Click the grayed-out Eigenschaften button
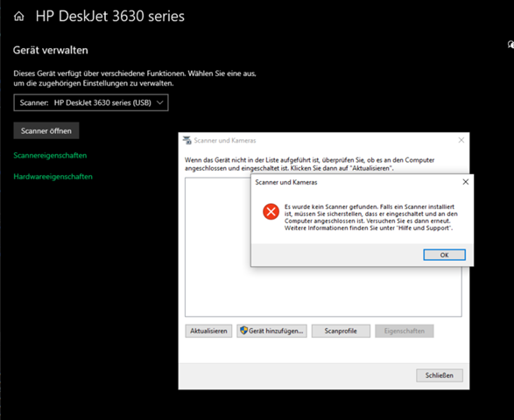The image size is (514, 420). pyautogui.click(x=405, y=331)
